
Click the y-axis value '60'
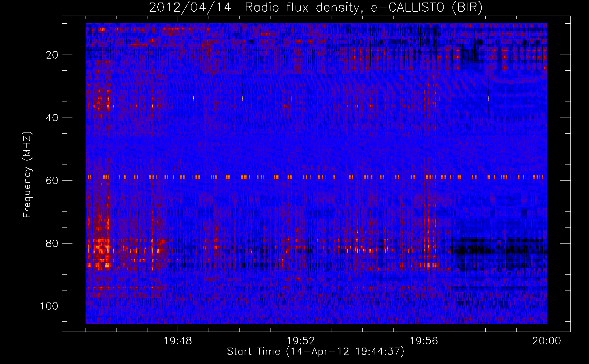pos(52,181)
